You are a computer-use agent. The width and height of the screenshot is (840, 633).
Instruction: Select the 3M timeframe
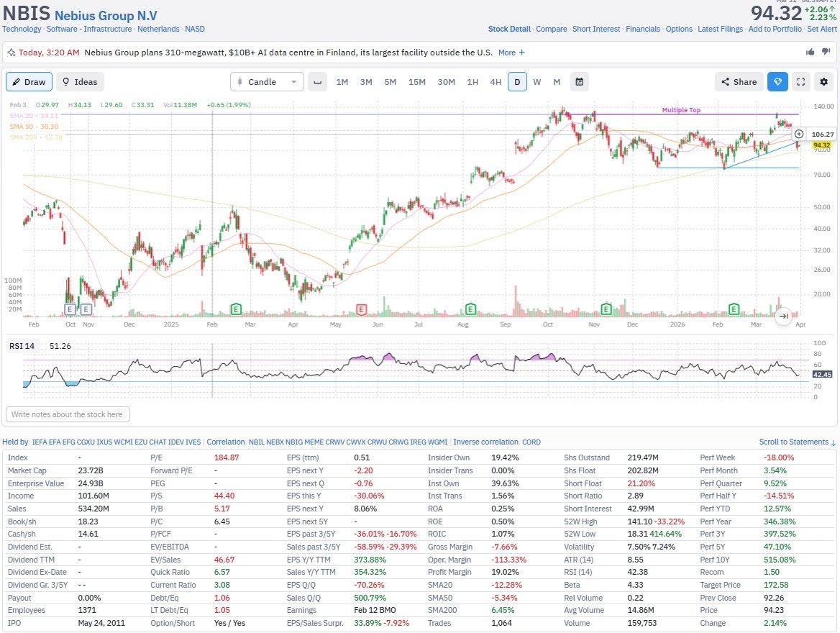pos(366,82)
